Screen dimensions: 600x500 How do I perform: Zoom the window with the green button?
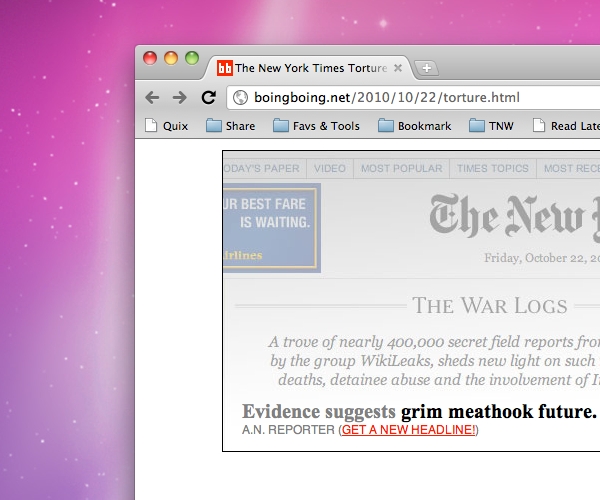(x=192, y=58)
